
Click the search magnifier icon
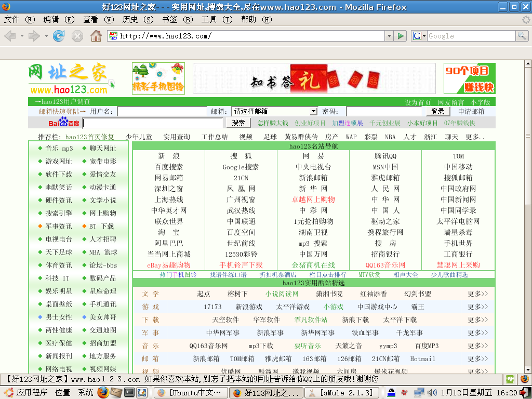(x=522, y=36)
